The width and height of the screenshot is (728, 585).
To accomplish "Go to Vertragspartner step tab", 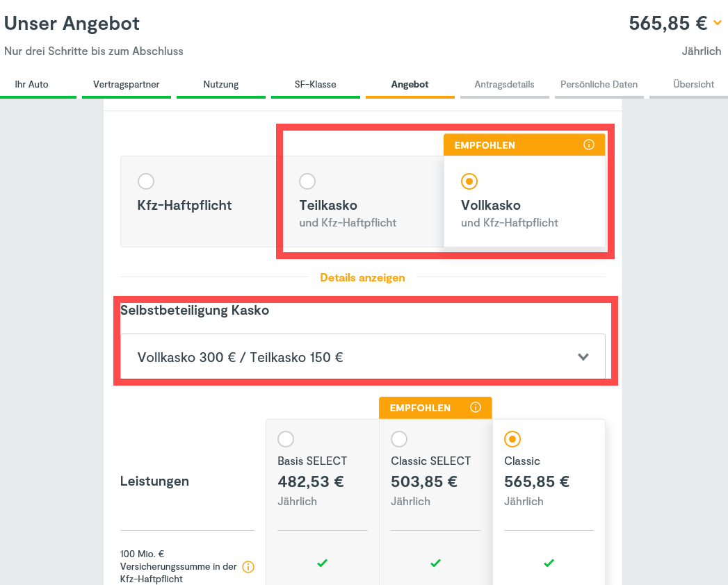I will coord(127,85).
